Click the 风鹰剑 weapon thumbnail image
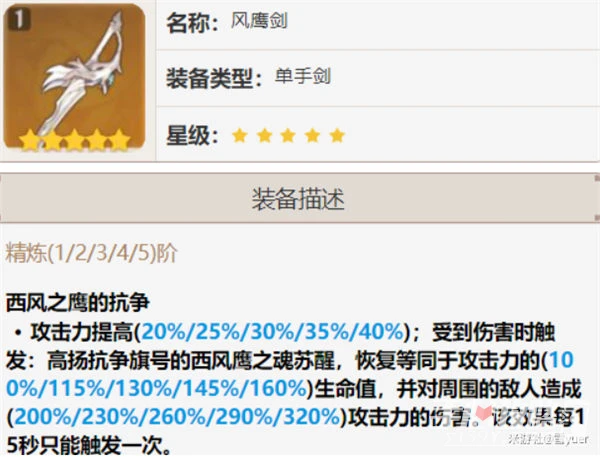 [x=74, y=77]
